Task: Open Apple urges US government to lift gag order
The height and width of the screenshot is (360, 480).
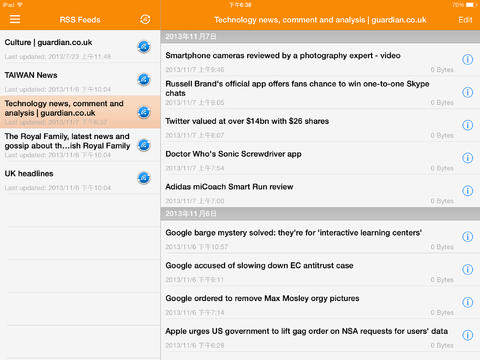Action: (x=320, y=335)
